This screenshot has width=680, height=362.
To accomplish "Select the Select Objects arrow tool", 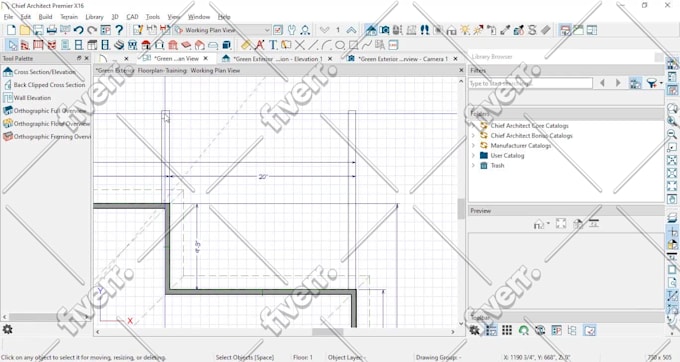I will (12, 45).
